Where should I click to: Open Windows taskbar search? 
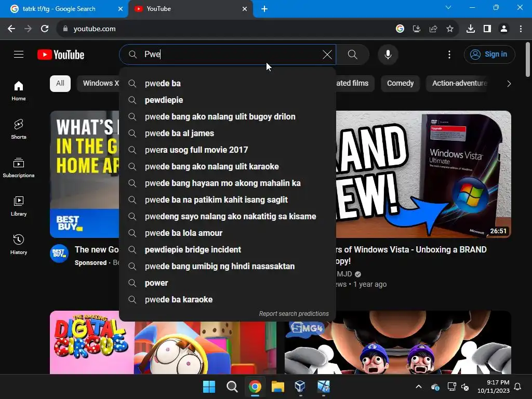pos(232,387)
